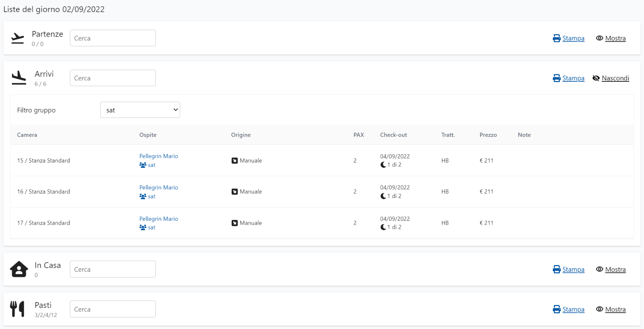Click the Partenze departing plane icon
This screenshot has width=644, height=329.
[17, 38]
